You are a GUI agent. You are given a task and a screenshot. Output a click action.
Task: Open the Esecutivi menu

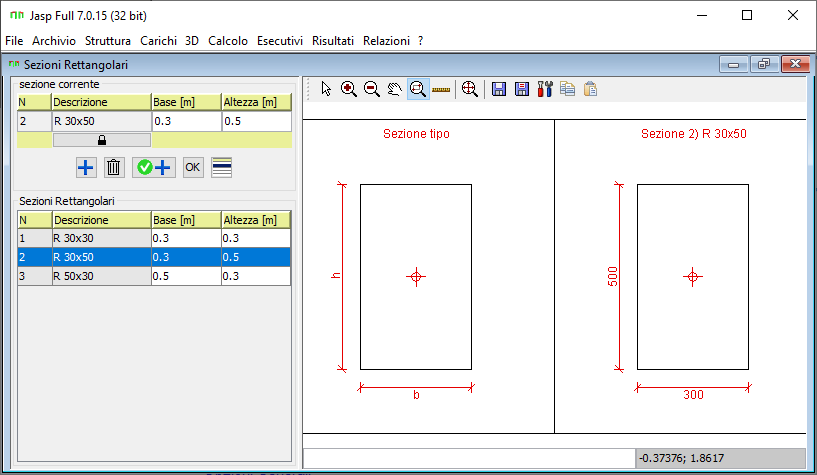pos(280,41)
